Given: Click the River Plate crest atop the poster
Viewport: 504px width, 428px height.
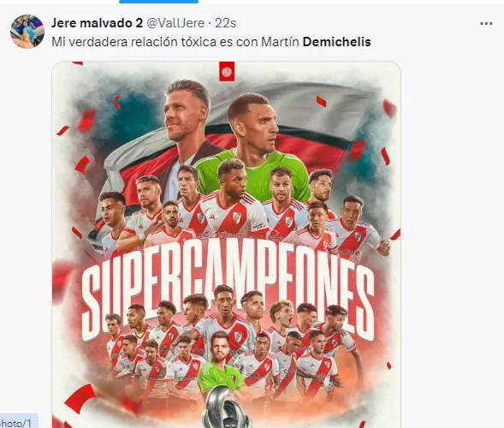Looking at the screenshot, I should (227, 71).
